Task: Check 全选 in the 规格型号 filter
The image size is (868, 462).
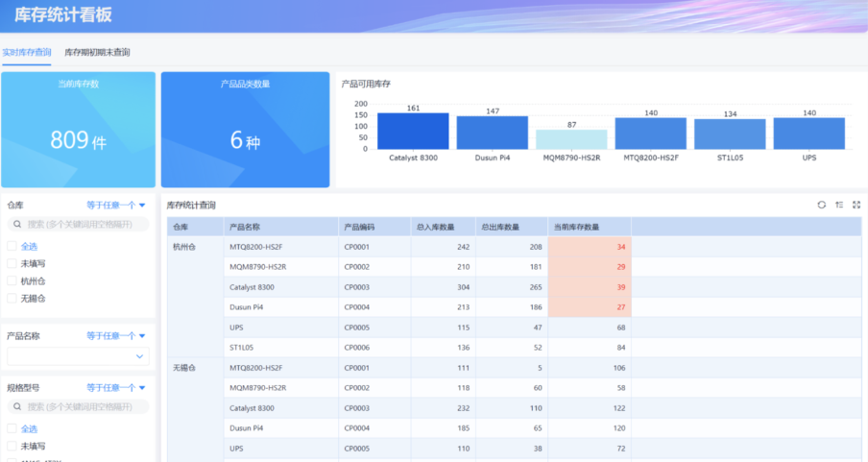Action: 12,428
